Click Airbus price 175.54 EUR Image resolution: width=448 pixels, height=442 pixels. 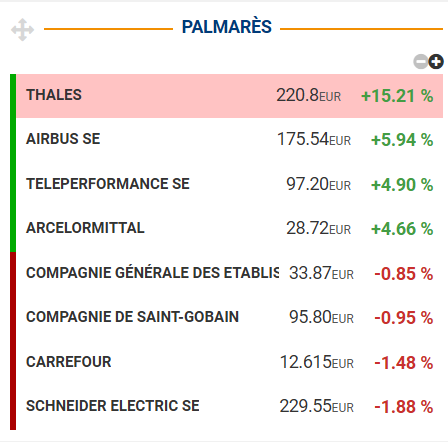[x=314, y=139]
